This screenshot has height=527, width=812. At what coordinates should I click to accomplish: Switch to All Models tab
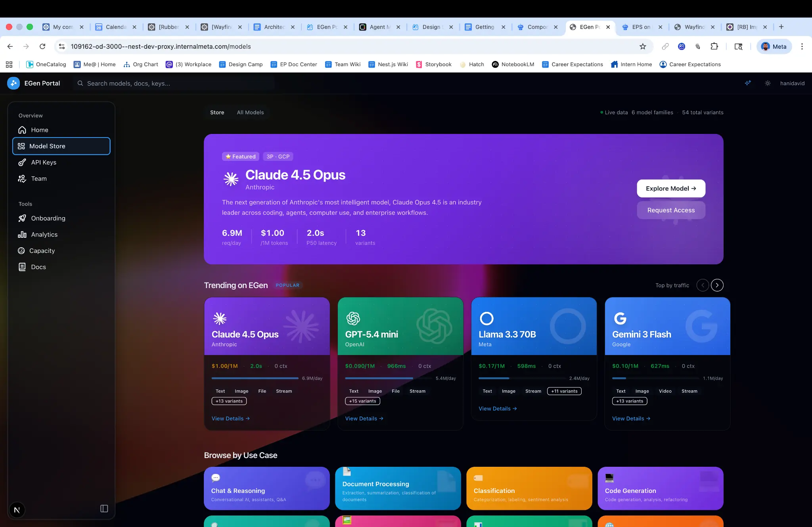tap(250, 113)
